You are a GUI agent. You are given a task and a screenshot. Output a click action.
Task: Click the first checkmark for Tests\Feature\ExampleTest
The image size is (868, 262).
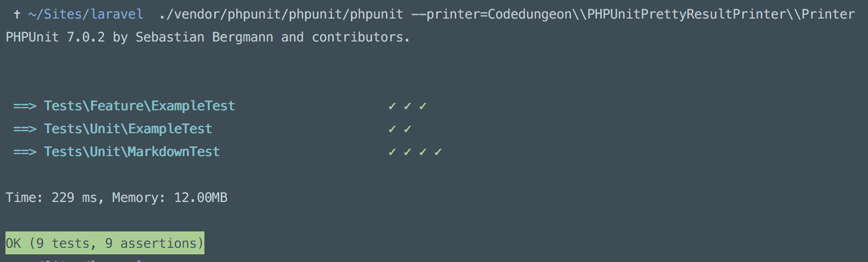pyautogui.click(x=392, y=106)
